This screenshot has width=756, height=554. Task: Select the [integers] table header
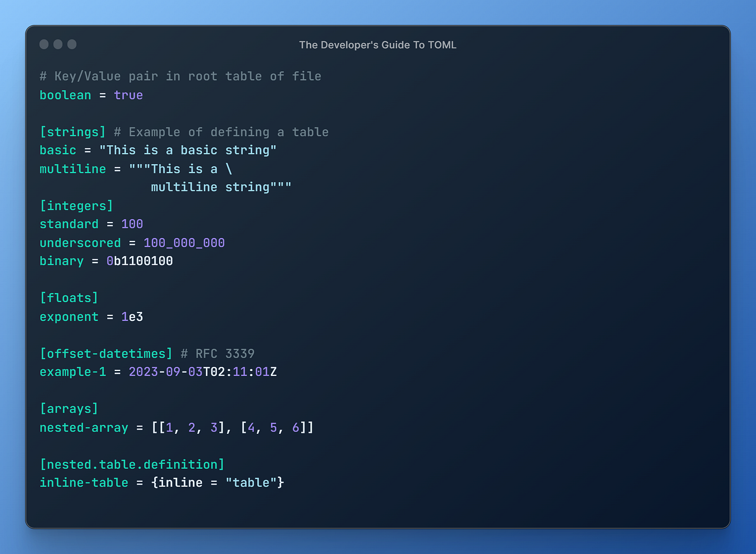pos(76,205)
